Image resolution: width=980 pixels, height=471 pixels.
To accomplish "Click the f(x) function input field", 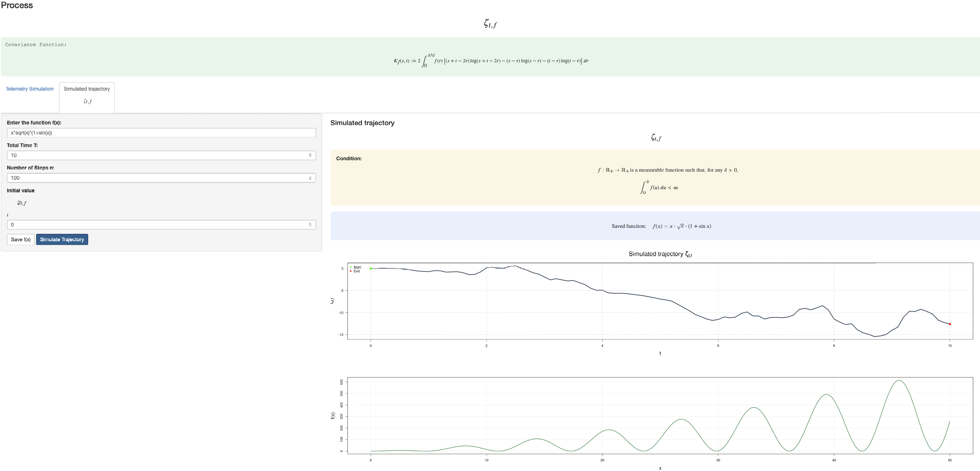I will tap(161, 133).
